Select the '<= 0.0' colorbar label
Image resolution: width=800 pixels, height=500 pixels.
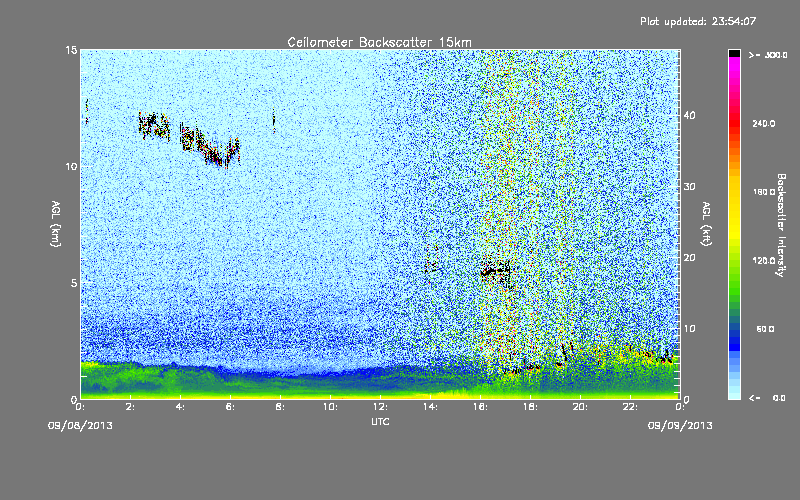pyautogui.click(x=768, y=398)
